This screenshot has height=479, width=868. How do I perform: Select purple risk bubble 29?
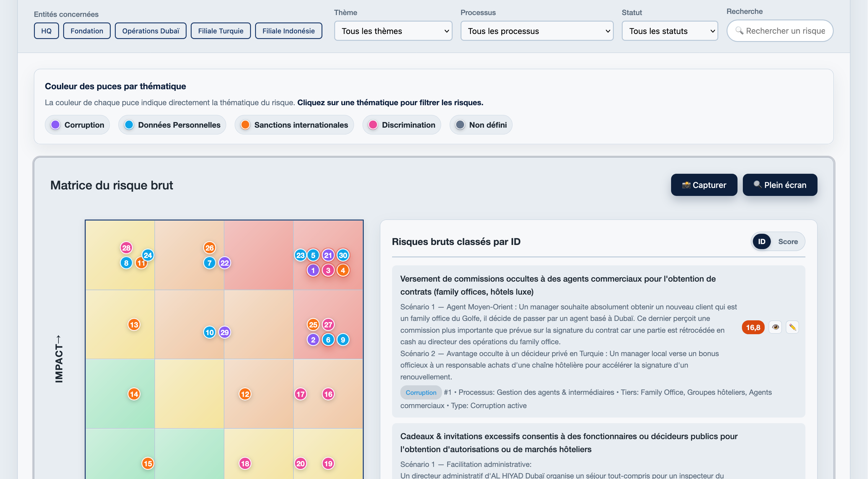point(225,332)
